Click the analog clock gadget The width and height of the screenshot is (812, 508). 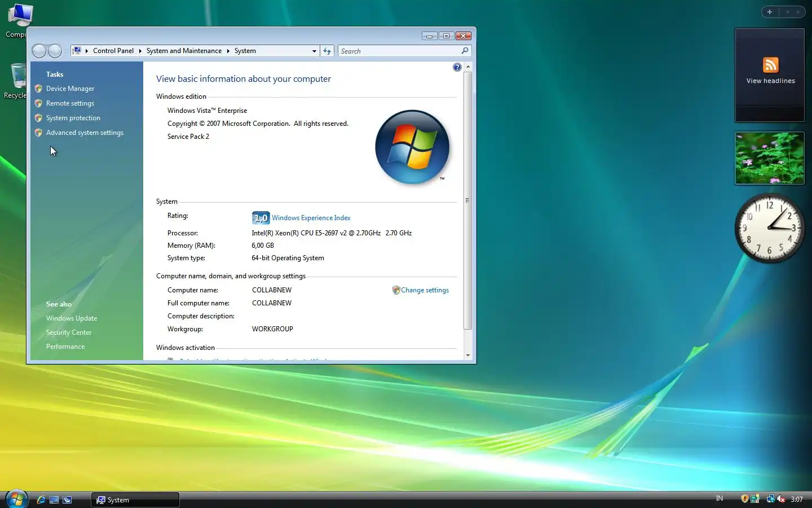click(x=769, y=228)
